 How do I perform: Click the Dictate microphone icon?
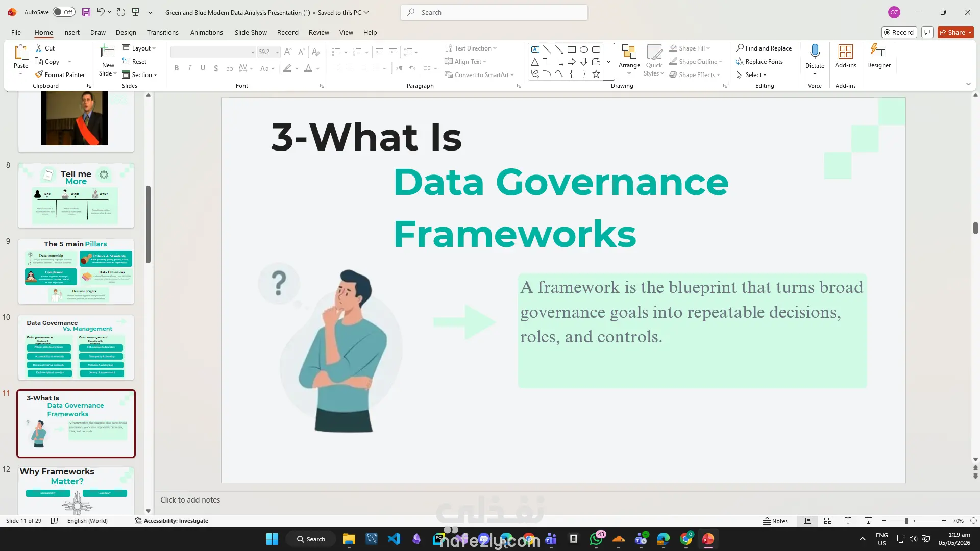(815, 52)
